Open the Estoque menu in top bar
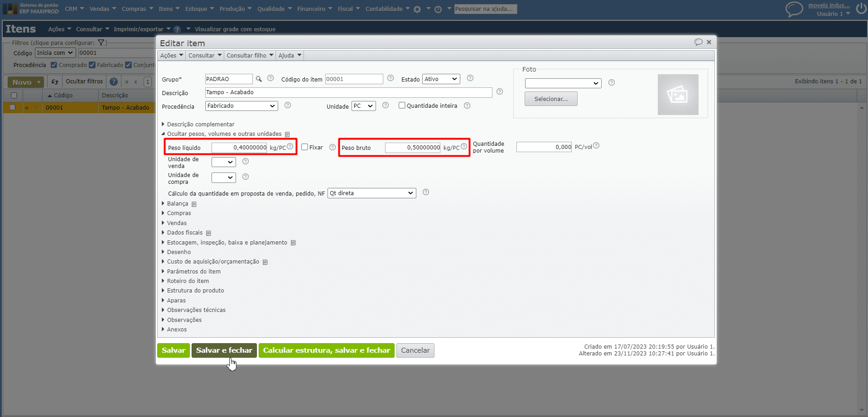 tap(199, 9)
